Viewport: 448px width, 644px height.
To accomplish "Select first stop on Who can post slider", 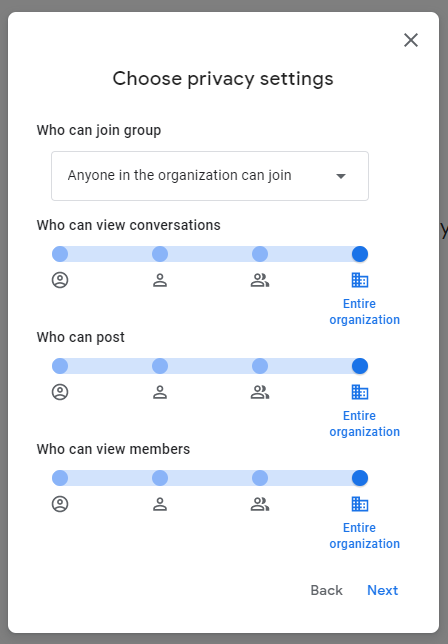I will click(60, 366).
